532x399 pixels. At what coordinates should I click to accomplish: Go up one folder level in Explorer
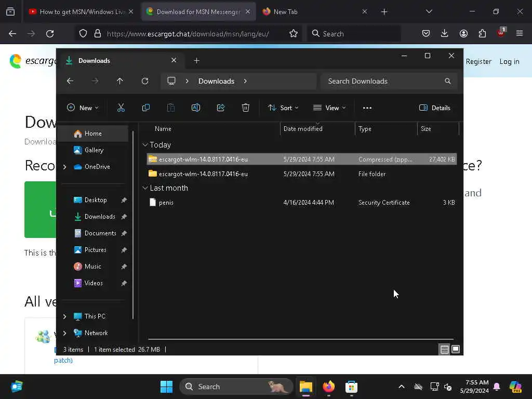120,81
